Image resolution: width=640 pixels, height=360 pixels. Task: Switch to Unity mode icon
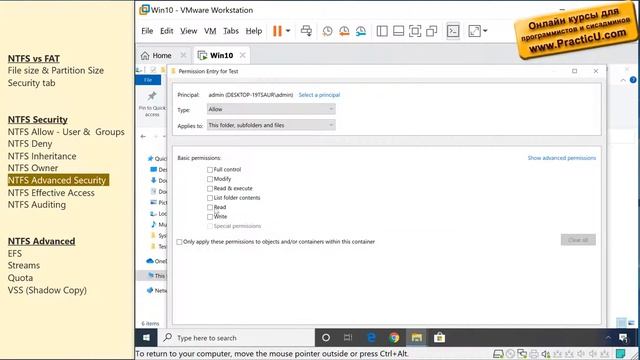pos(431,31)
